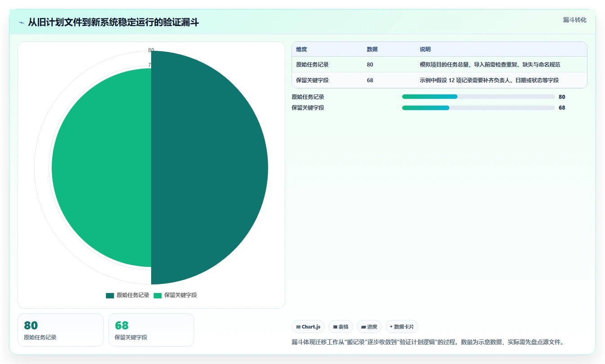Toggle the 原始任务记录 legend label
The width and height of the screenshot is (605, 364).
(x=133, y=295)
